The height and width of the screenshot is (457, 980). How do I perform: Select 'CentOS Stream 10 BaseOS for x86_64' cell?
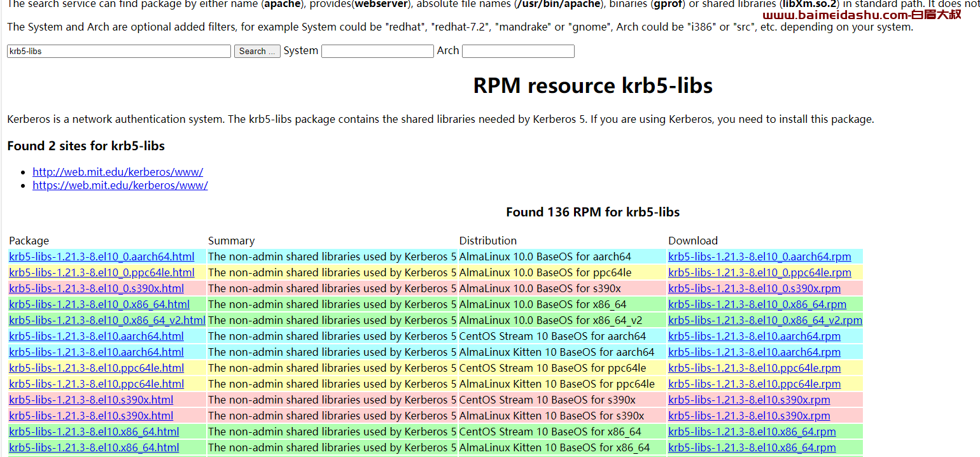coord(563,432)
